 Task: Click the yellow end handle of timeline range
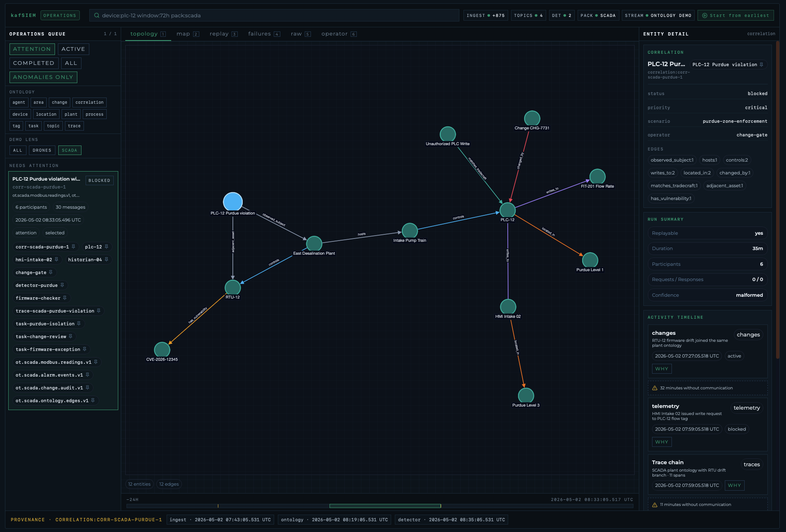point(441,506)
